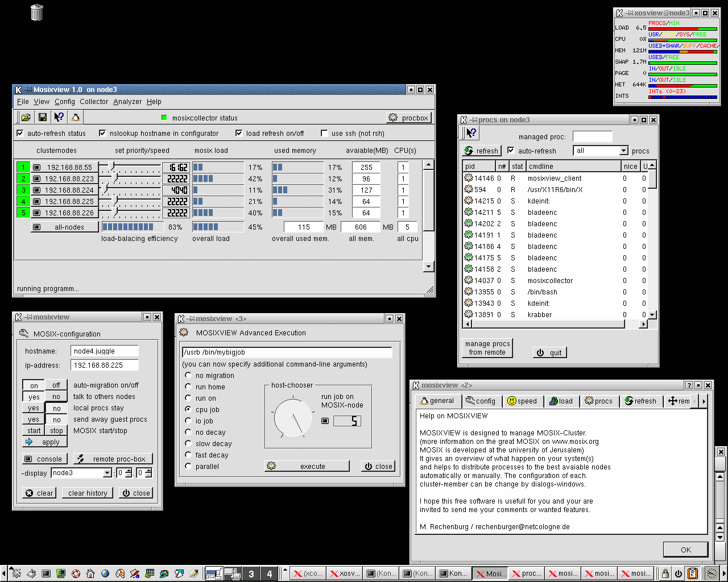Screen dimensions: 728x582
Task: Enable use ssh (not rsh) checkbox
Action: point(324,133)
